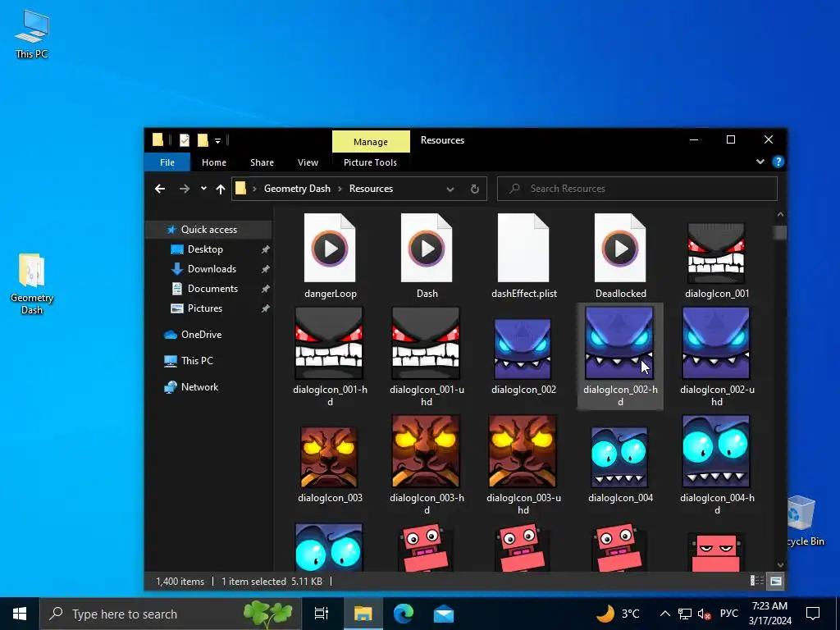Click the scroll up arrow in the file list
Screen dimensions: 840x630
pyautogui.click(x=780, y=214)
